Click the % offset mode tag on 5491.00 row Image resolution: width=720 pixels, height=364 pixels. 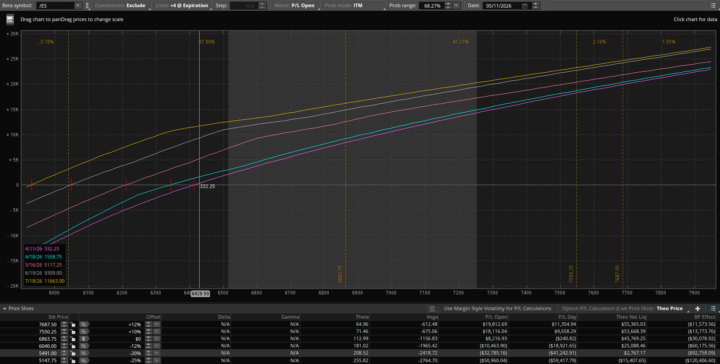pyautogui.click(x=84, y=353)
